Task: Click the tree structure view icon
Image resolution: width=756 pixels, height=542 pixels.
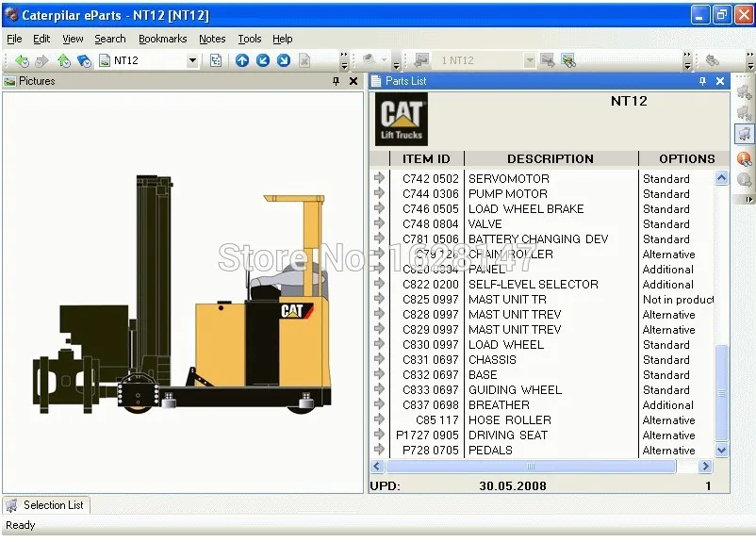Action: tap(216, 60)
